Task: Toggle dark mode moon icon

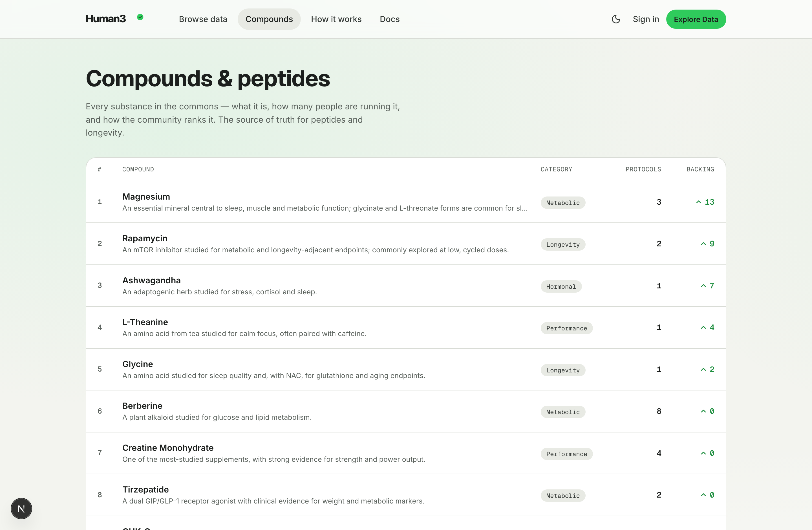Action: click(616, 19)
